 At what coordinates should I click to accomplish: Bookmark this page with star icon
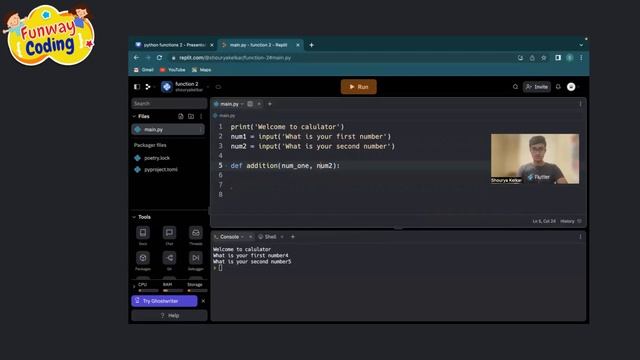[544, 58]
